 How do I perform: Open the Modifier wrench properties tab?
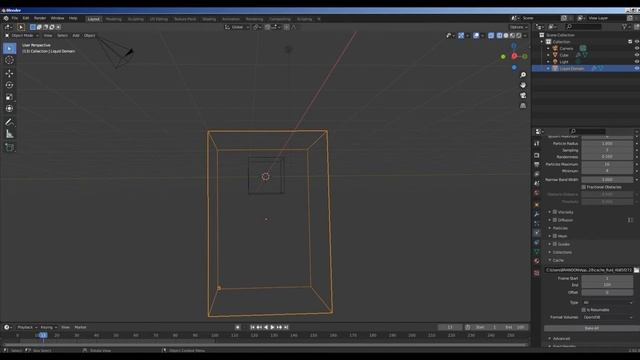tap(537, 214)
